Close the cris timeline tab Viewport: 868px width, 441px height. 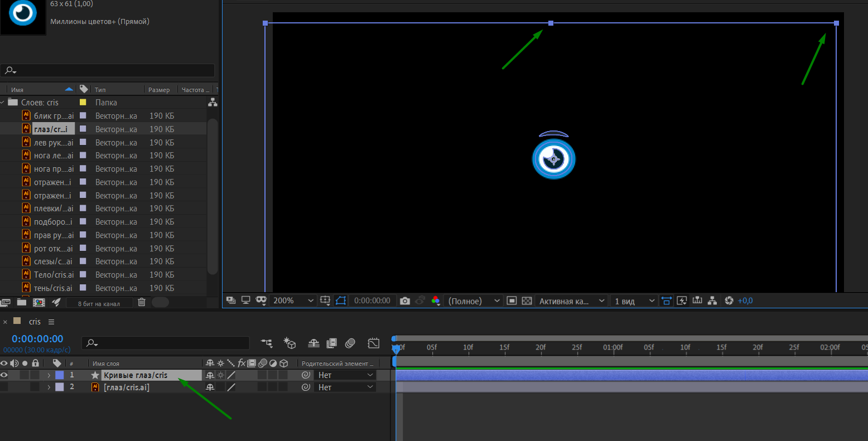[5, 322]
